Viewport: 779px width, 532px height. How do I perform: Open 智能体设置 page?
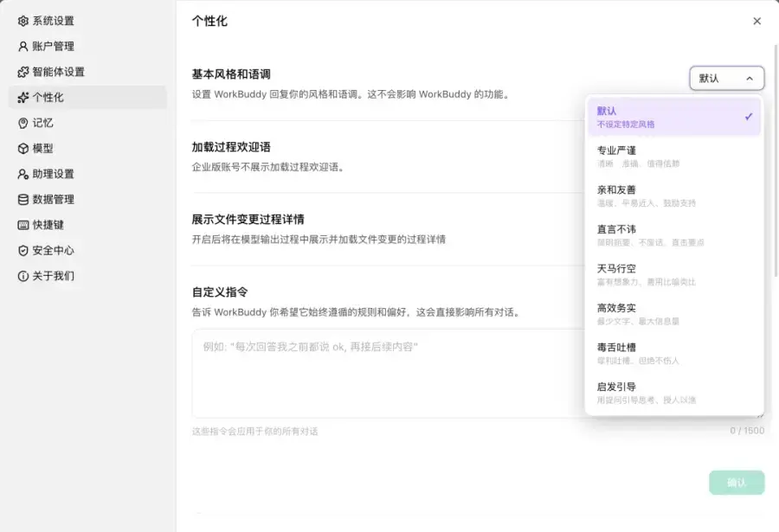pyautogui.click(x=87, y=72)
